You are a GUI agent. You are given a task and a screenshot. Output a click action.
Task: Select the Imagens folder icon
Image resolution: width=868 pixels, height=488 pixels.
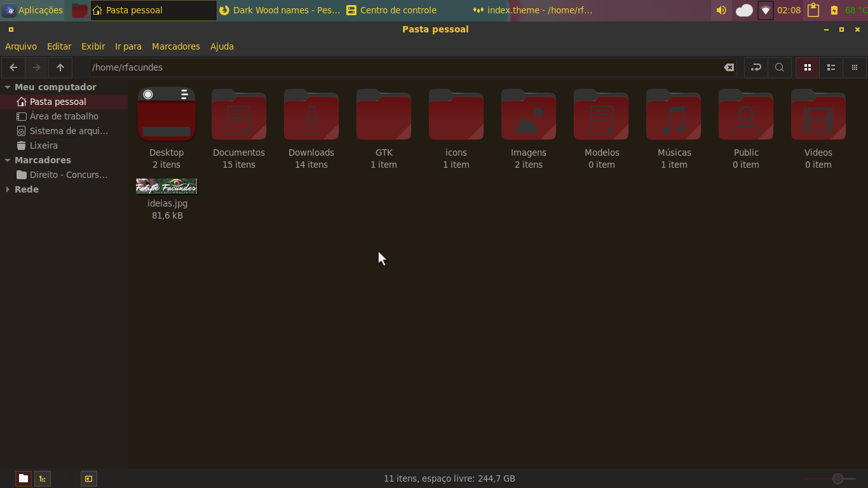click(x=529, y=114)
